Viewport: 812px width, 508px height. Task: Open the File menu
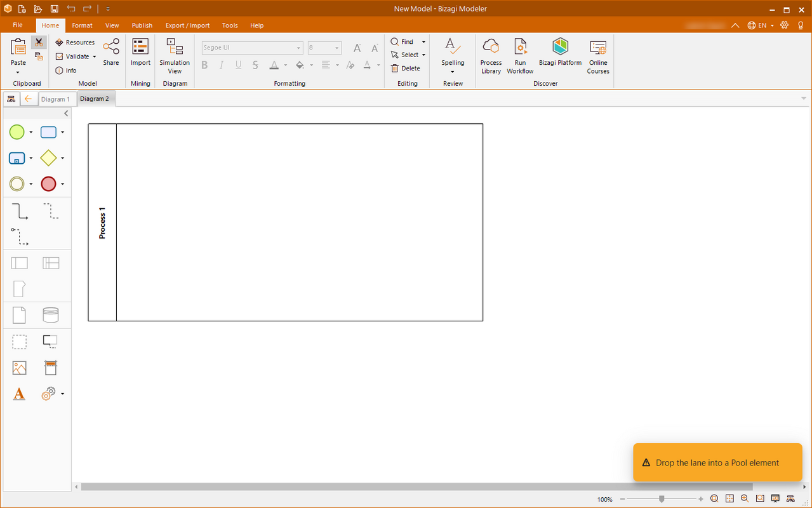click(18, 25)
